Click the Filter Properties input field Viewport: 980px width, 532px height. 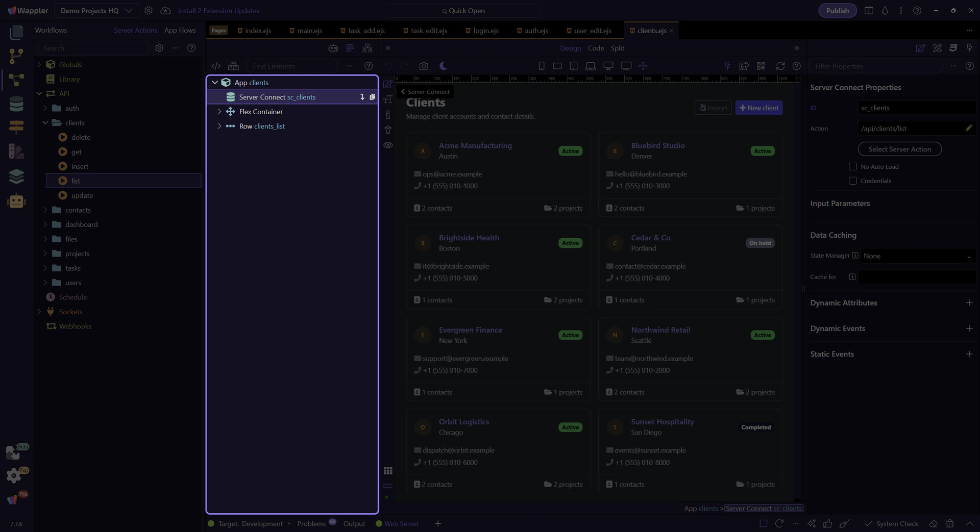point(875,66)
